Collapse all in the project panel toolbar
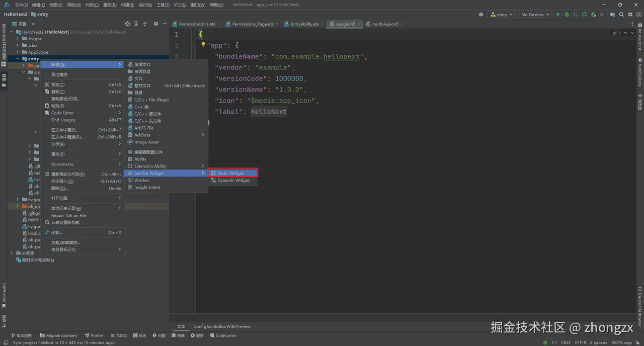The height and width of the screenshot is (346, 644). 145,24
